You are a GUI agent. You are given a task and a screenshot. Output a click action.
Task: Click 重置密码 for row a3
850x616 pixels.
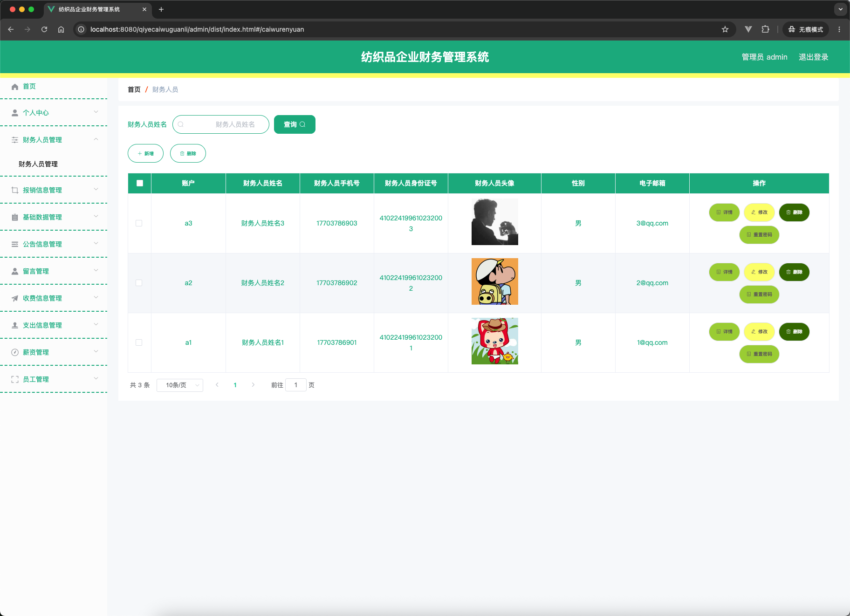coord(759,235)
